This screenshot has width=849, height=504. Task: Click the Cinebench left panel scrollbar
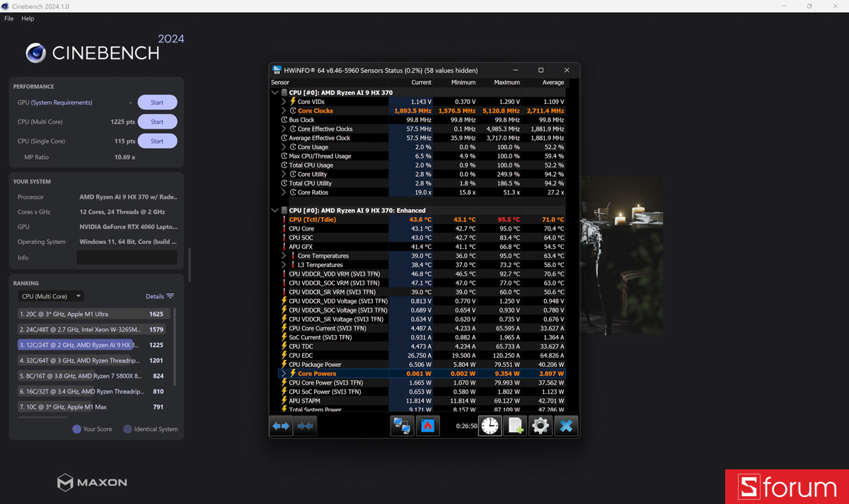point(189,265)
